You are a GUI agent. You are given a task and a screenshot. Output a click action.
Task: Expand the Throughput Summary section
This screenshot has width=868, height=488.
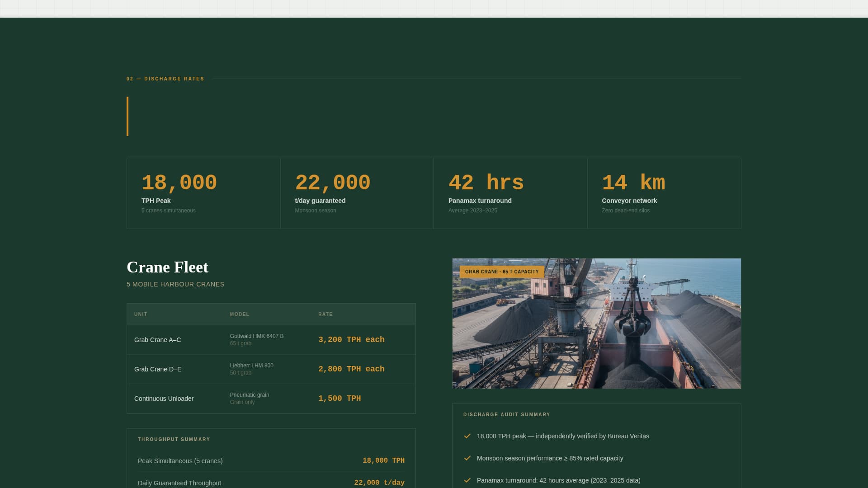pos(174,439)
